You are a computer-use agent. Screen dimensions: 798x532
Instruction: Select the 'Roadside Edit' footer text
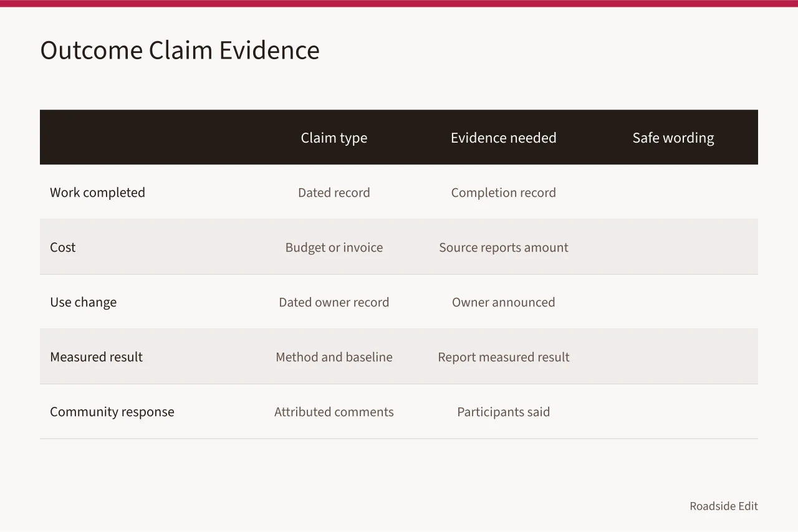(x=724, y=506)
